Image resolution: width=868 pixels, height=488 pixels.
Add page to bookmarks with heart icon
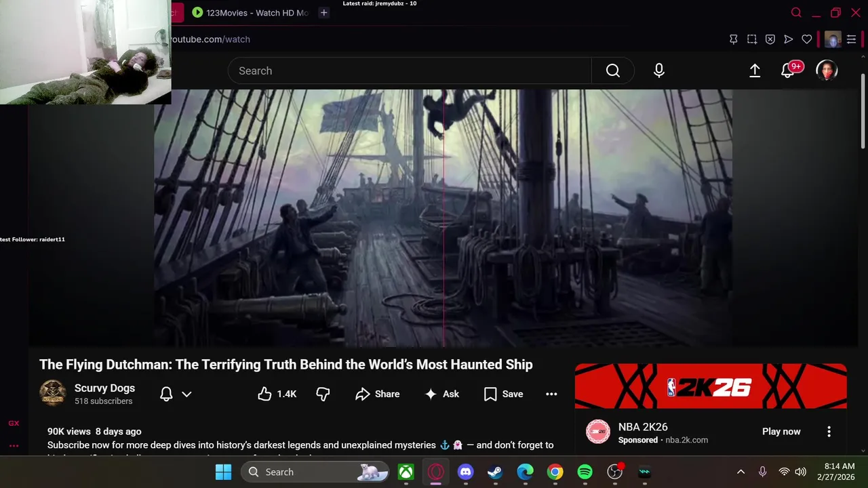click(806, 39)
